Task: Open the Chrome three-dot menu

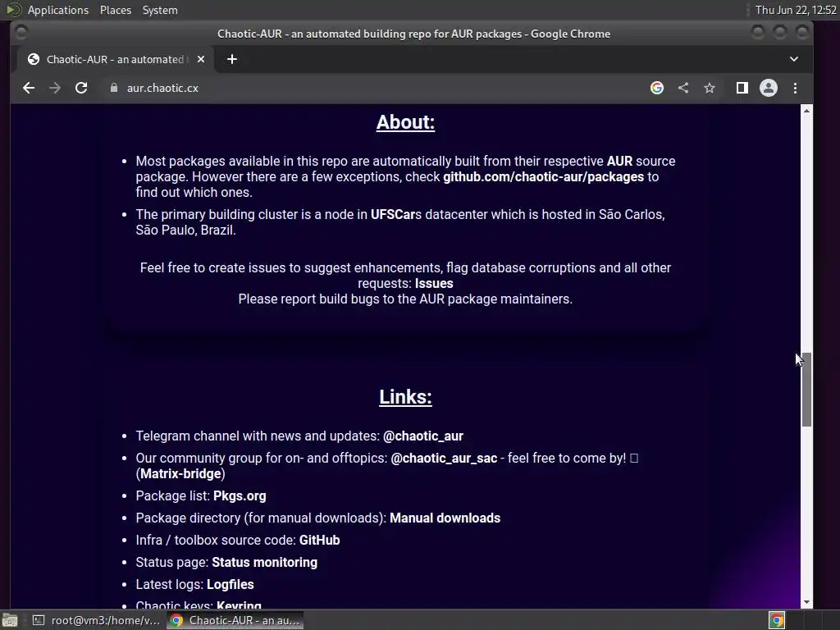Action: point(795,88)
